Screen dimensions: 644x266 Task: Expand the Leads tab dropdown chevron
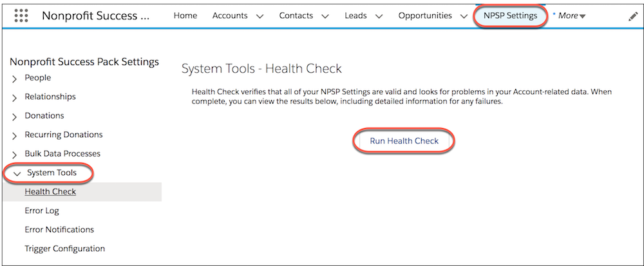tap(379, 16)
